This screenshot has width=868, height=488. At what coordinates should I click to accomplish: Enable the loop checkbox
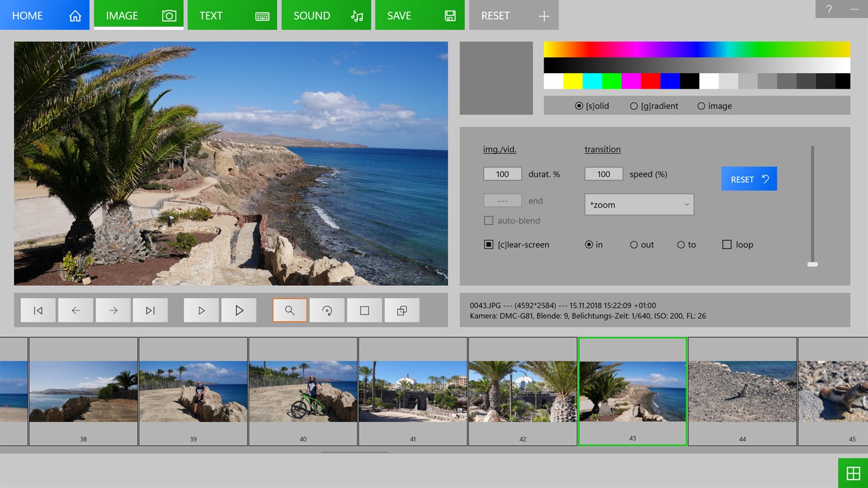[x=727, y=244]
